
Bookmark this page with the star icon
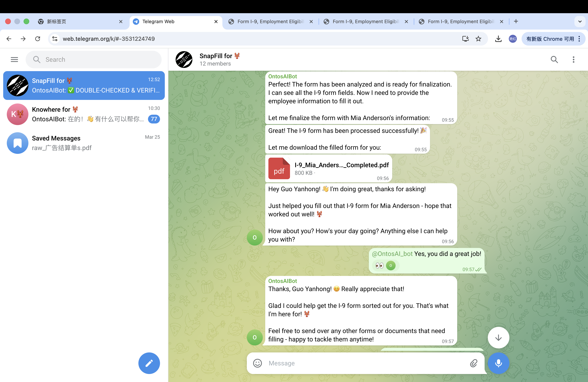click(479, 39)
